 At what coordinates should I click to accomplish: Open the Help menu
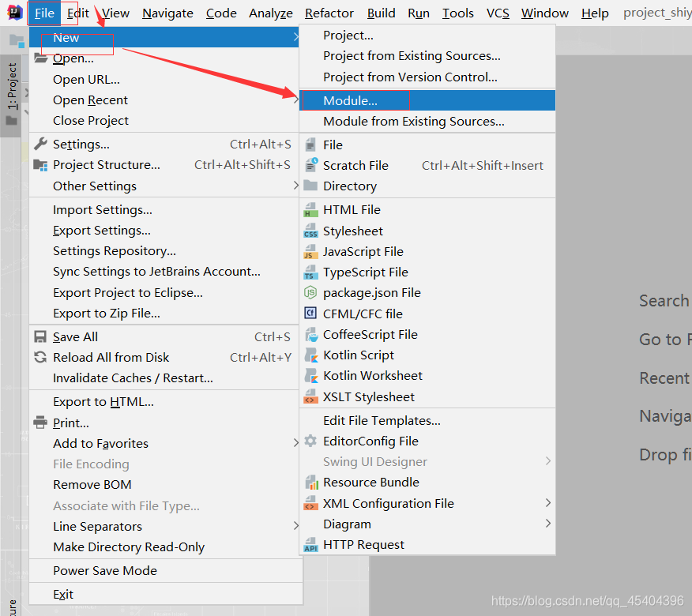(x=595, y=13)
